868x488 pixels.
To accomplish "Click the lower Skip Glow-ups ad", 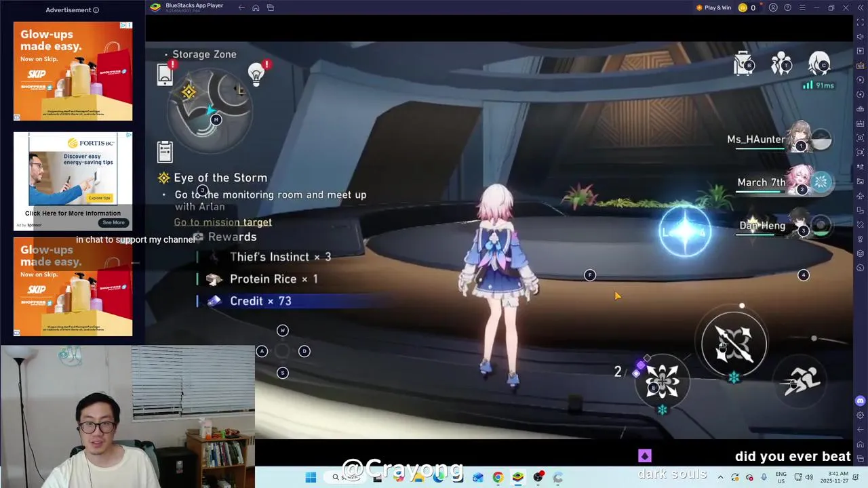I will (73, 287).
